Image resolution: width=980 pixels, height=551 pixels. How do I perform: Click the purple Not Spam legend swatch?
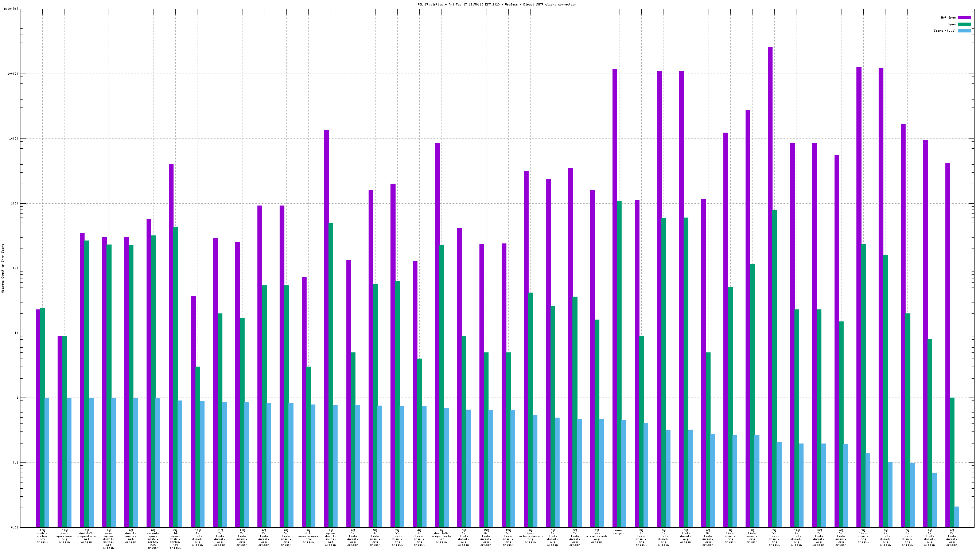click(964, 17)
